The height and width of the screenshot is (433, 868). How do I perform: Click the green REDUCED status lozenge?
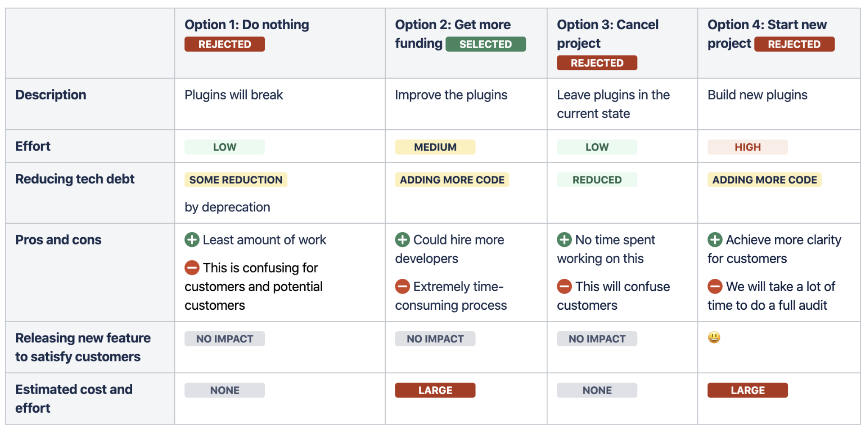[x=597, y=180]
